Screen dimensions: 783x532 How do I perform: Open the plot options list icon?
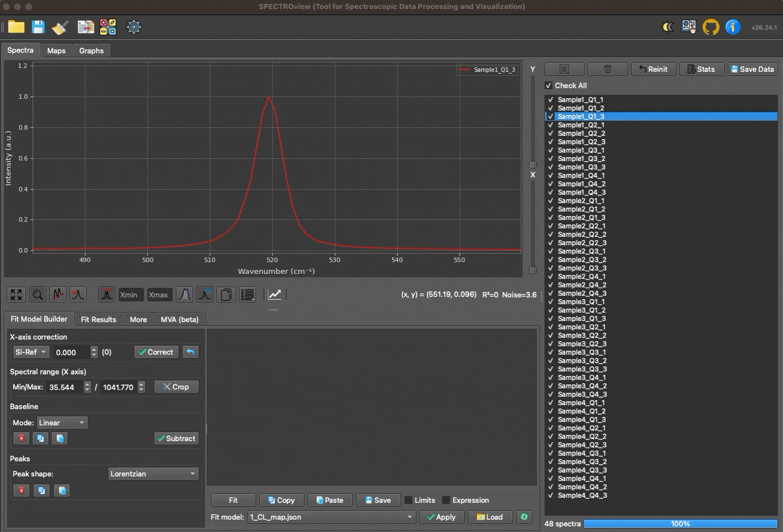[x=247, y=295]
